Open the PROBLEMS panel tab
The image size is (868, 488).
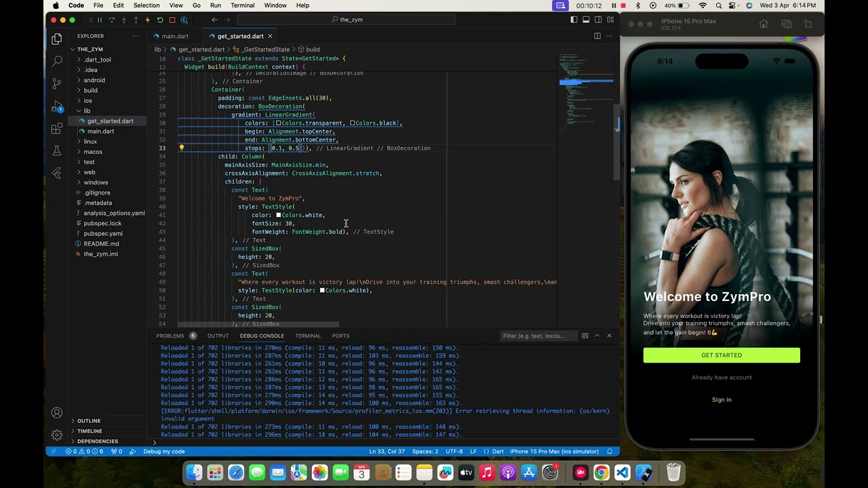pos(170,335)
